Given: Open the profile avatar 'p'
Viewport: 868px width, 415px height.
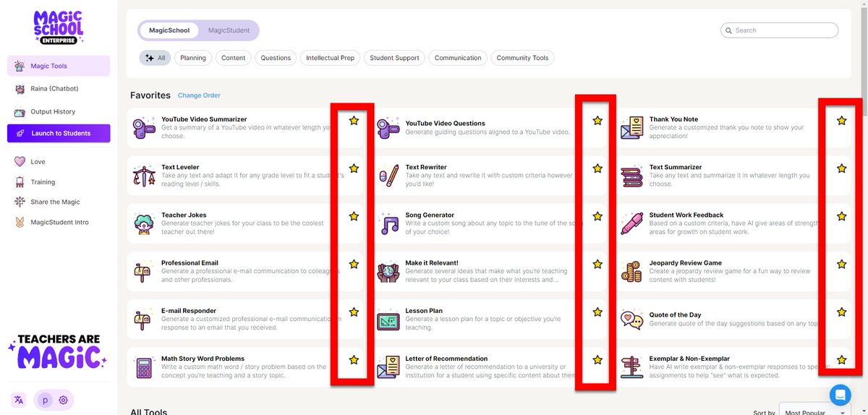Looking at the screenshot, I should pyautogui.click(x=45, y=400).
